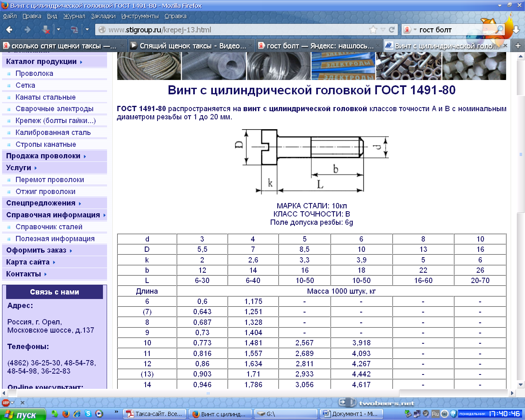This screenshot has width=525, height=420.
Task: Click the vertical scrollbar down arrow
Action: click(521, 385)
